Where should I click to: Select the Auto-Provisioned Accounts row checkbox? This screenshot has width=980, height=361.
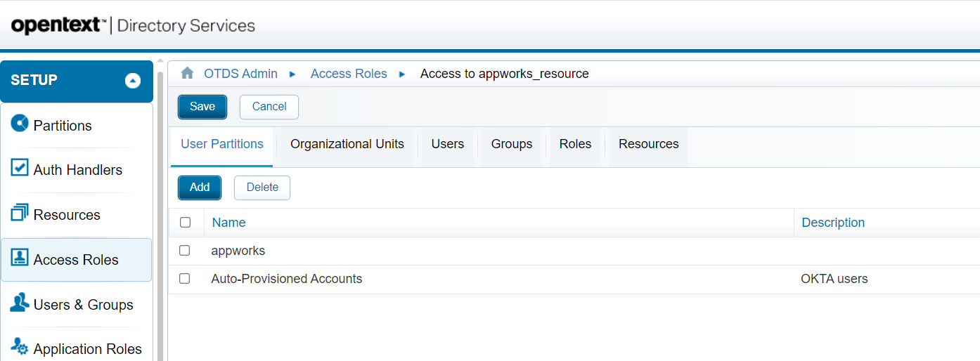[x=185, y=279]
